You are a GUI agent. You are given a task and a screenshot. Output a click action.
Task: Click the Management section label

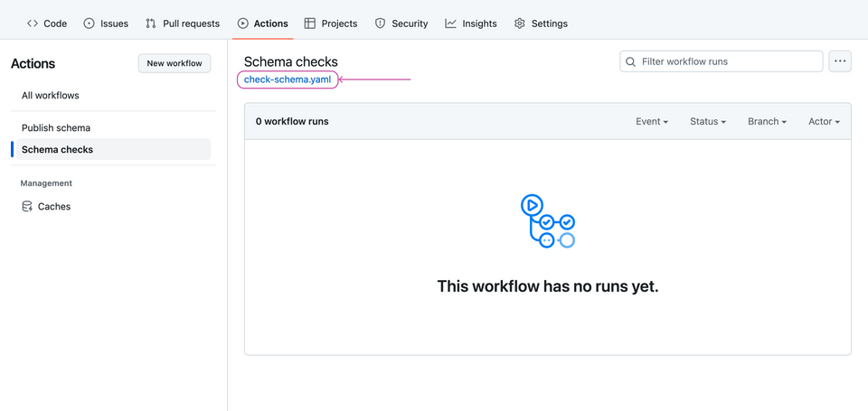(46, 183)
